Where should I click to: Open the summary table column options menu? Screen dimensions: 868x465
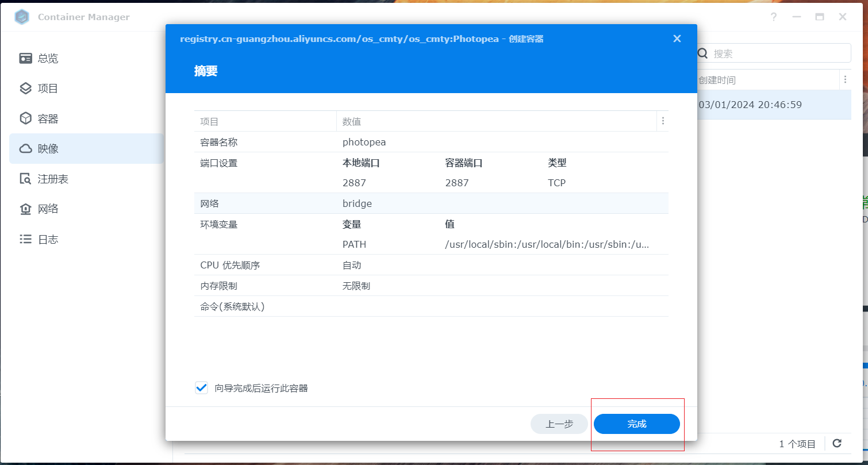[663, 121]
